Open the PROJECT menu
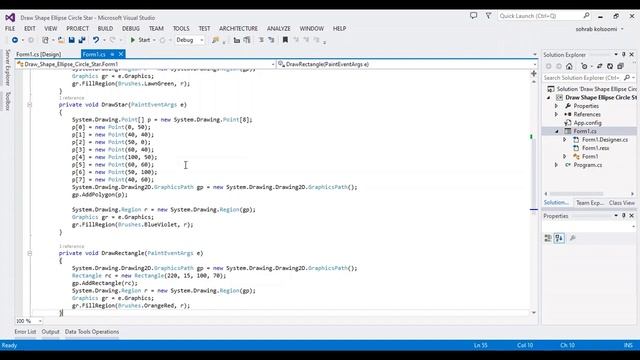640x360 pixels. (x=78, y=29)
